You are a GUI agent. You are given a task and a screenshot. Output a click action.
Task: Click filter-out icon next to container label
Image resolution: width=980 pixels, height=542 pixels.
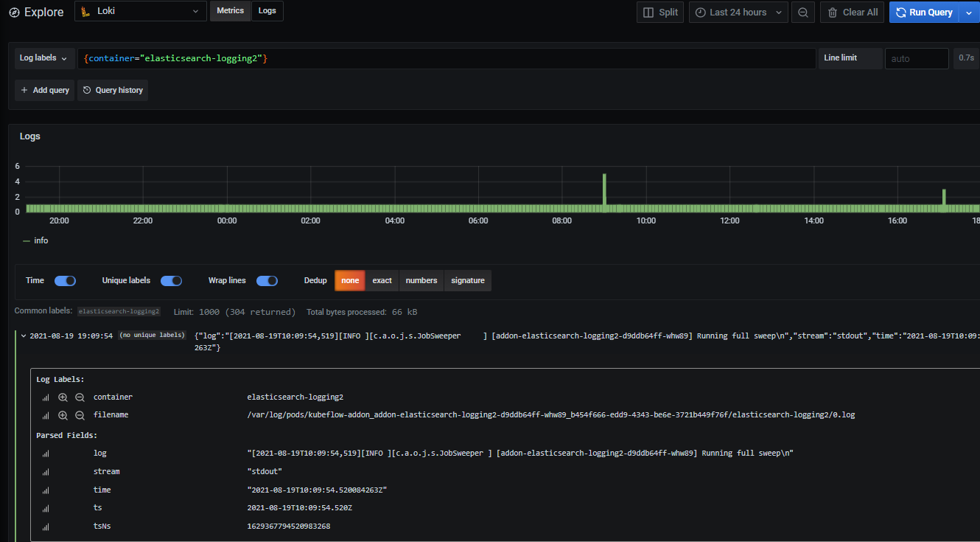[80, 397]
